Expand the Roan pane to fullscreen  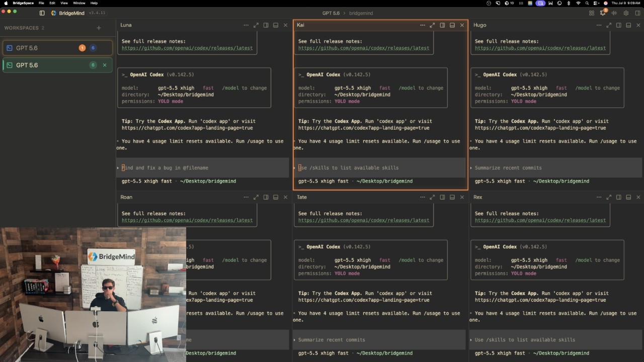click(256, 197)
